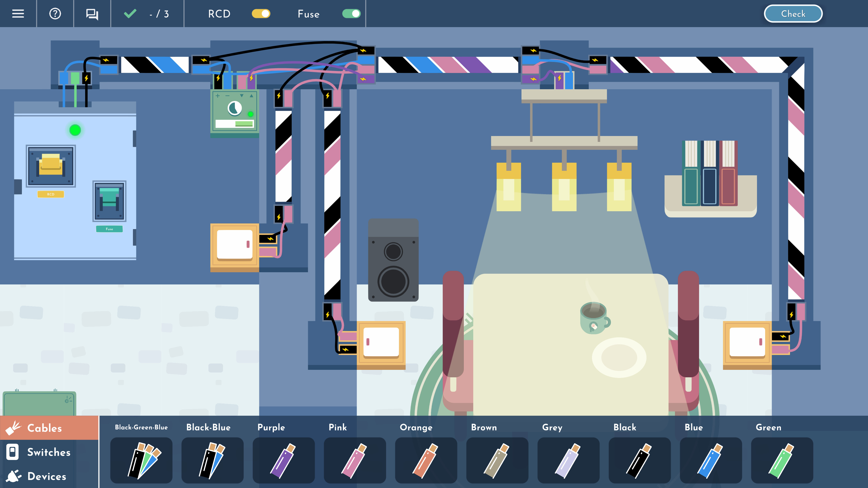Image resolution: width=868 pixels, height=488 pixels.
Task: Open the dialogue speech bubble icon
Action: click(x=92, y=14)
